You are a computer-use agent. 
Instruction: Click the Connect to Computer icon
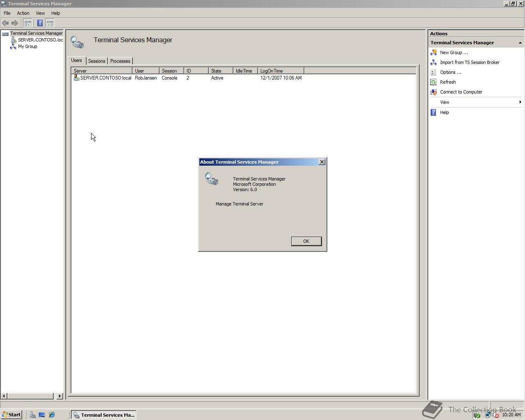(x=434, y=92)
